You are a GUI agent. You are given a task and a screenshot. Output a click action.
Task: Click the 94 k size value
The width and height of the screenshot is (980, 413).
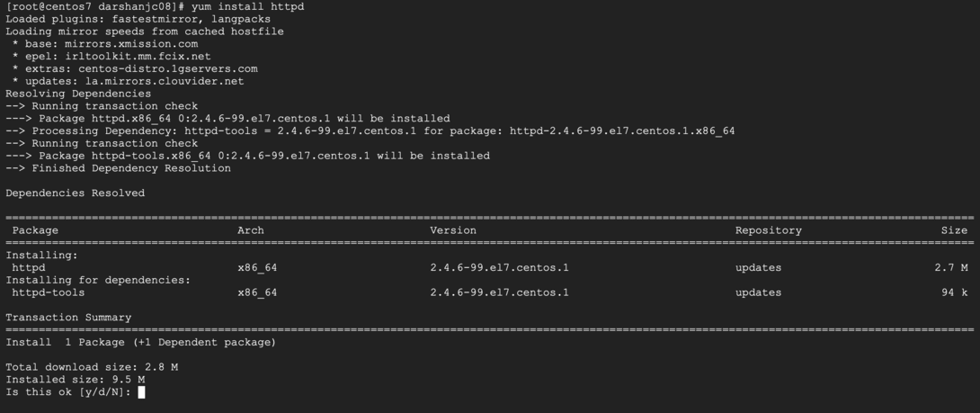(954, 292)
